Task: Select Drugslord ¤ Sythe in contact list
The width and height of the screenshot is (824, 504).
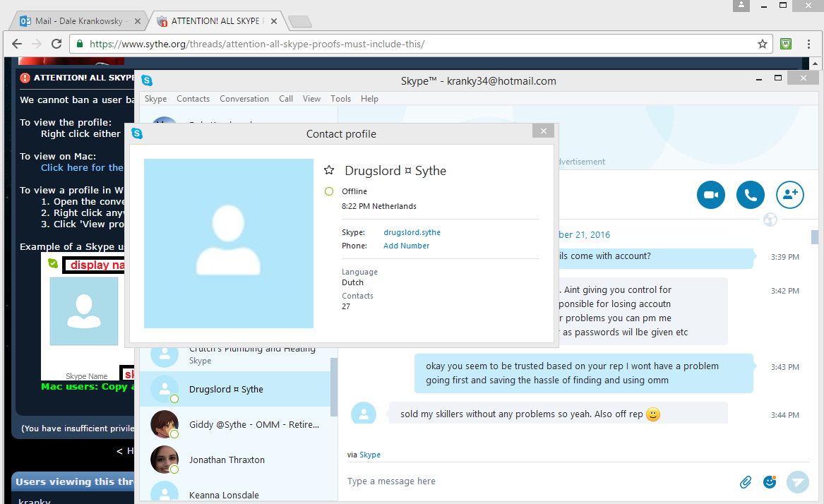Action: point(235,390)
